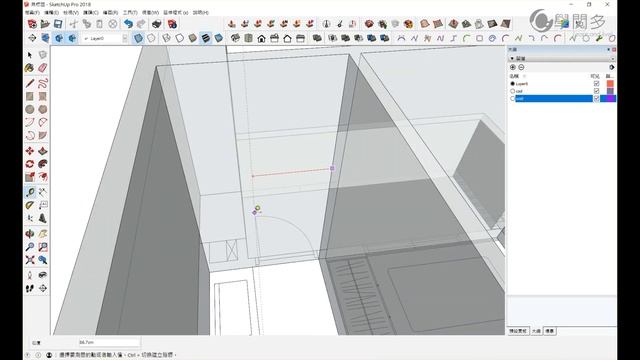Change the Layer0 orange color swatch

[610, 84]
